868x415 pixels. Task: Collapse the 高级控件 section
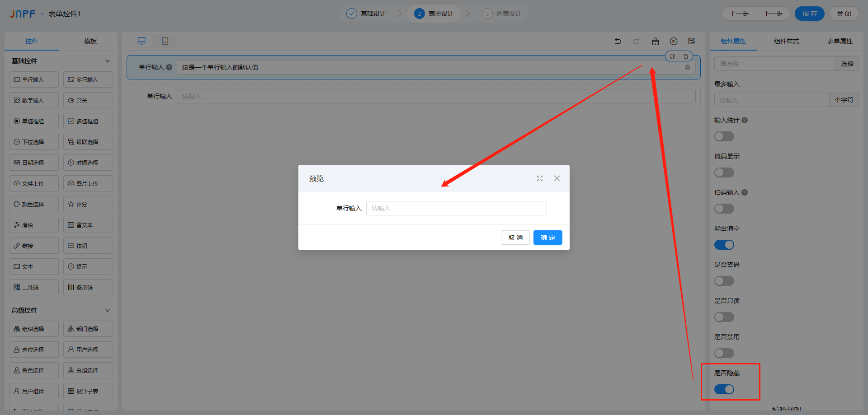[108, 310]
